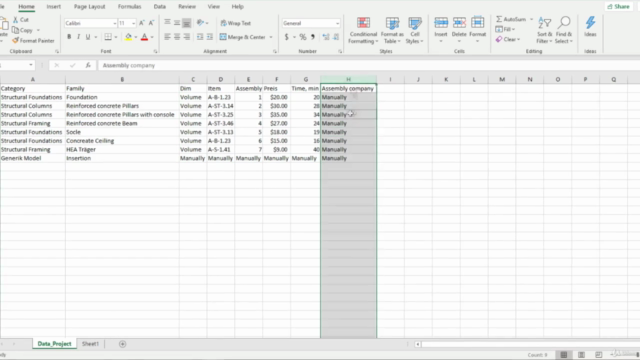Click the Share button
This screenshot has width=640, height=360.
(x=618, y=7)
